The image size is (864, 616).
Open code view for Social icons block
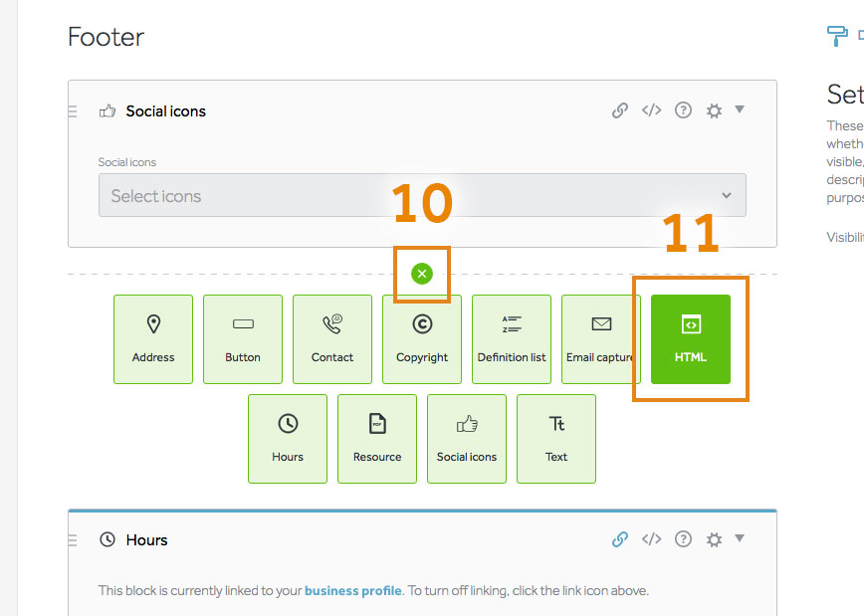click(651, 110)
